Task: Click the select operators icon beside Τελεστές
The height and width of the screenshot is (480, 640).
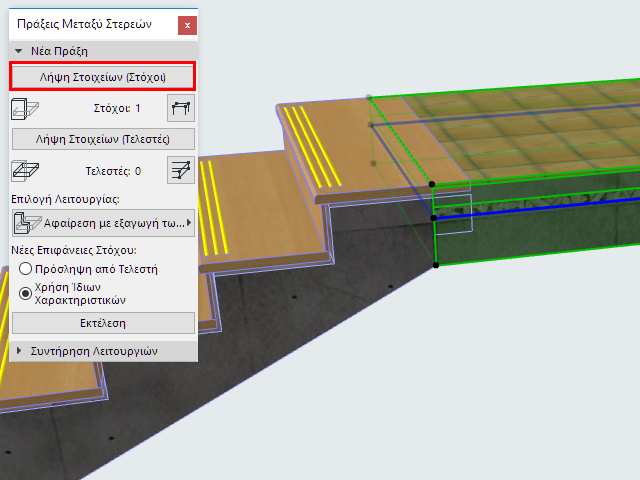Action: tap(181, 170)
